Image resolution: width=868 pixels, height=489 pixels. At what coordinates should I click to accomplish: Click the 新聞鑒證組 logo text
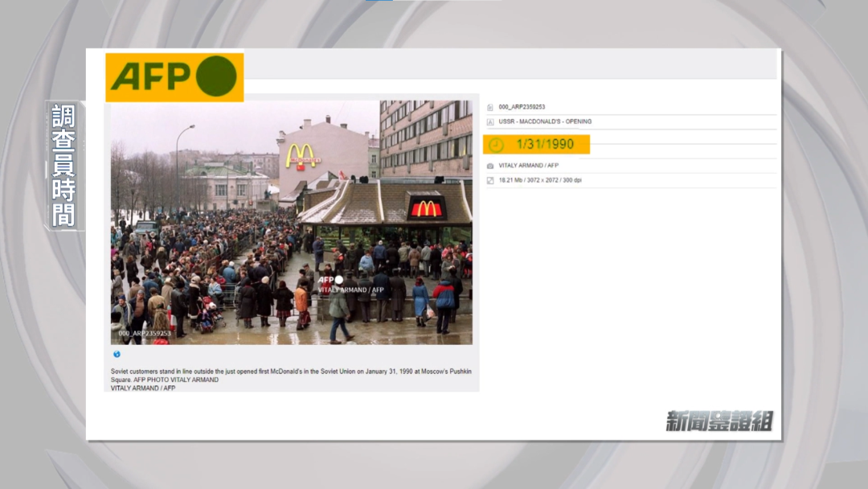point(719,421)
